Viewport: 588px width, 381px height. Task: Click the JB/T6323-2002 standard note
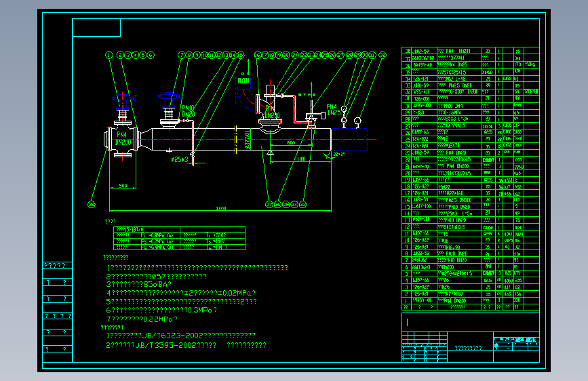click(x=181, y=336)
